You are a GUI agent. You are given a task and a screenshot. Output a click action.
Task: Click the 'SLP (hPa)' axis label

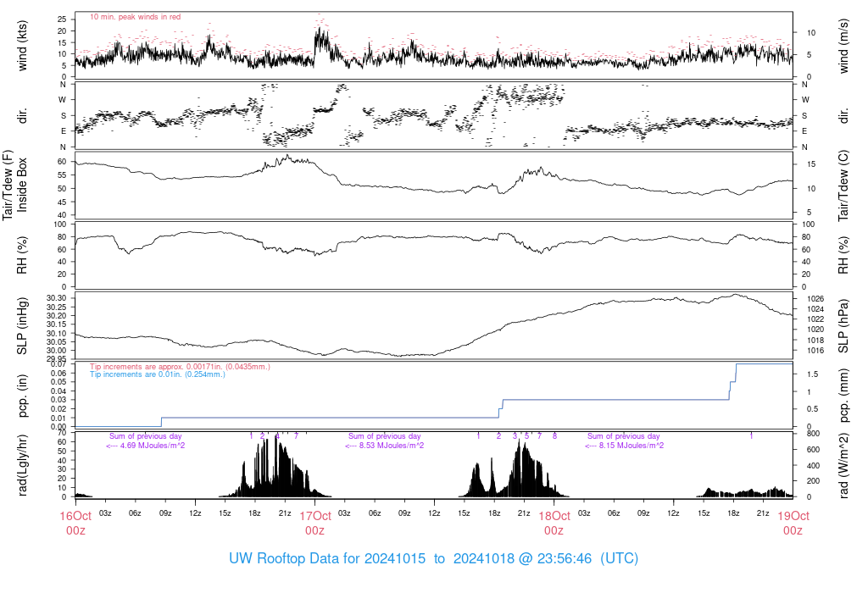coord(843,326)
